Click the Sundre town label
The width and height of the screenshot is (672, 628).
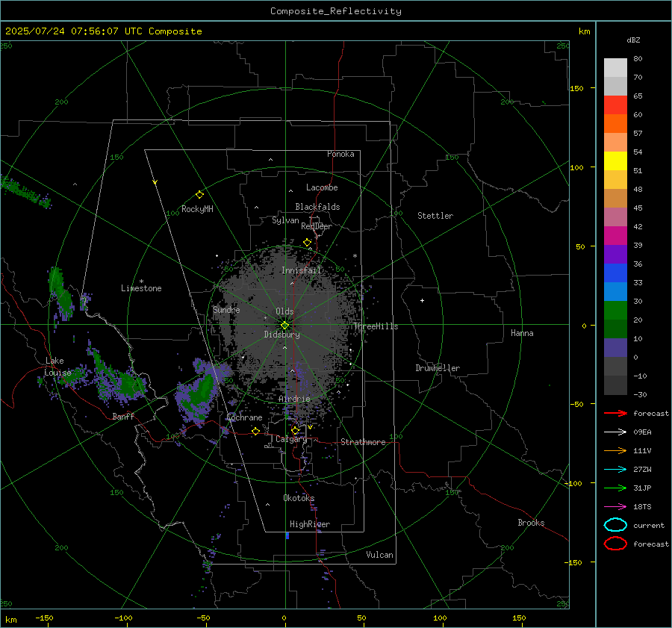click(x=226, y=309)
